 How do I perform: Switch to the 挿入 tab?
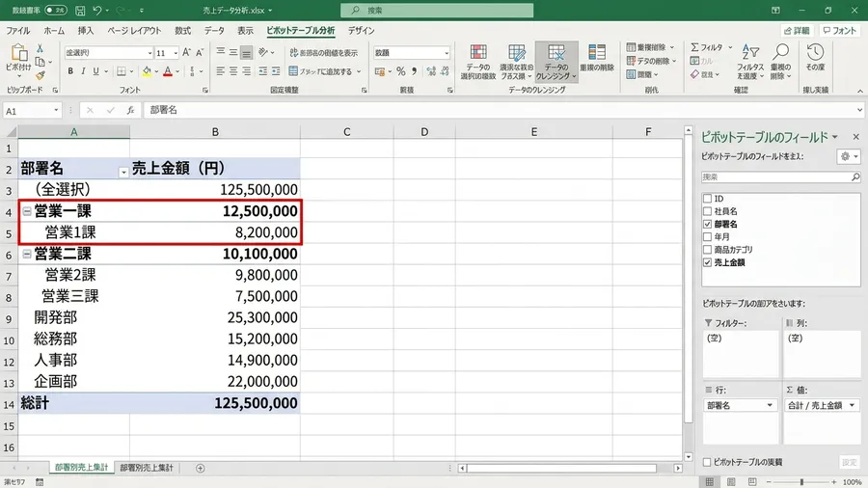85,31
